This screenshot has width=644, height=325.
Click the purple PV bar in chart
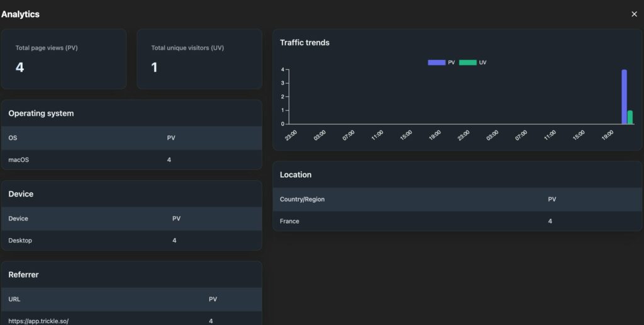(624, 97)
